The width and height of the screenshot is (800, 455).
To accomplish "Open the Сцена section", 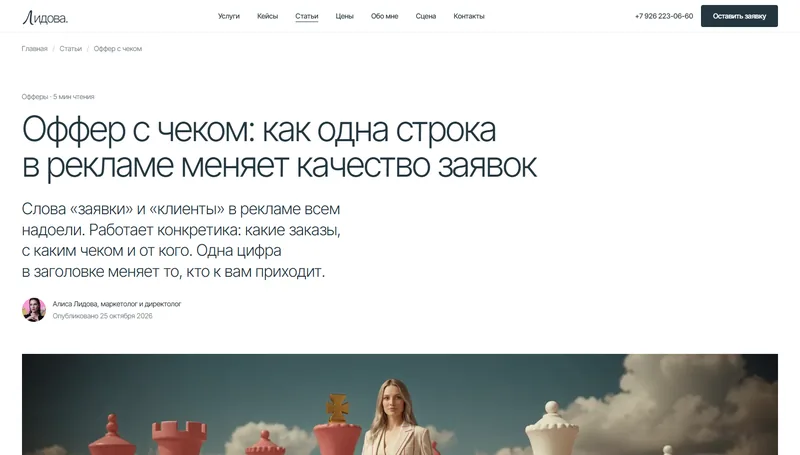I will [x=426, y=16].
